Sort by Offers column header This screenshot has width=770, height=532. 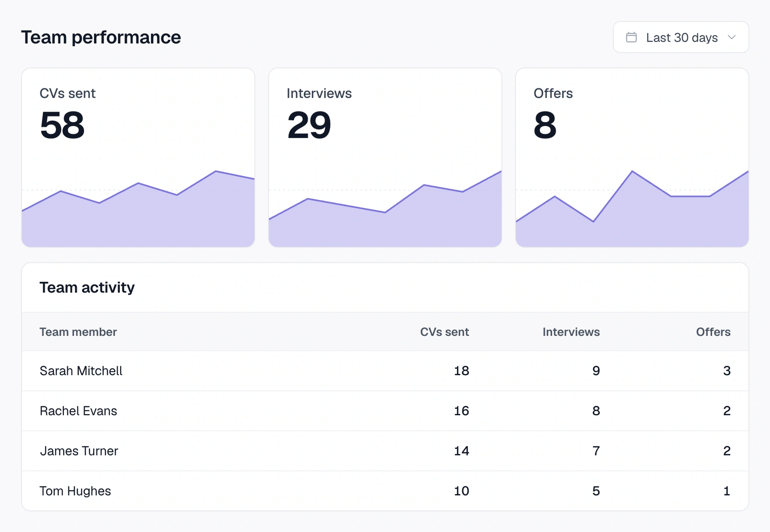[x=713, y=332]
